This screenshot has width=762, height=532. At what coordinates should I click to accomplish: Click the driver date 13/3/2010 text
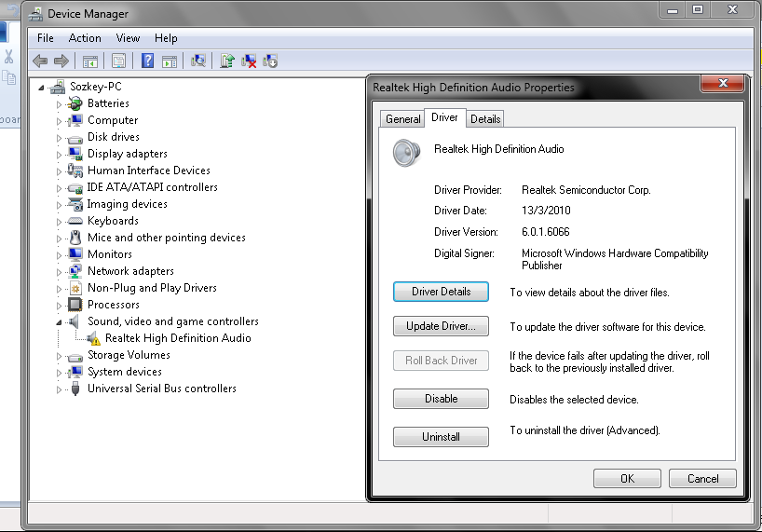(x=546, y=211)
